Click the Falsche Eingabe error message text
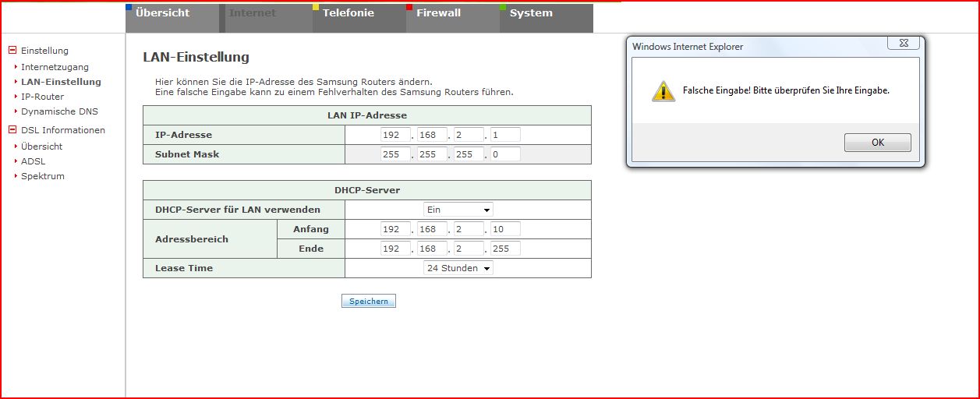Viewport: 980px width, 399px height. point(786,90)
